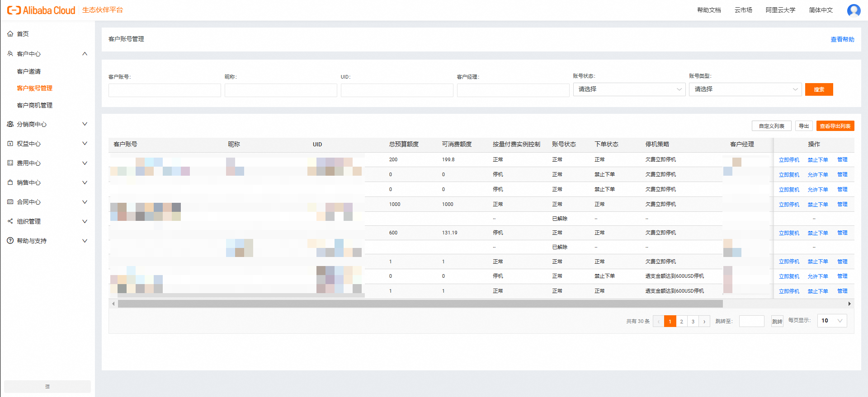Collapse the 客户中心 menu chevron
Screen dimensions: 868x397
[85, 54]
